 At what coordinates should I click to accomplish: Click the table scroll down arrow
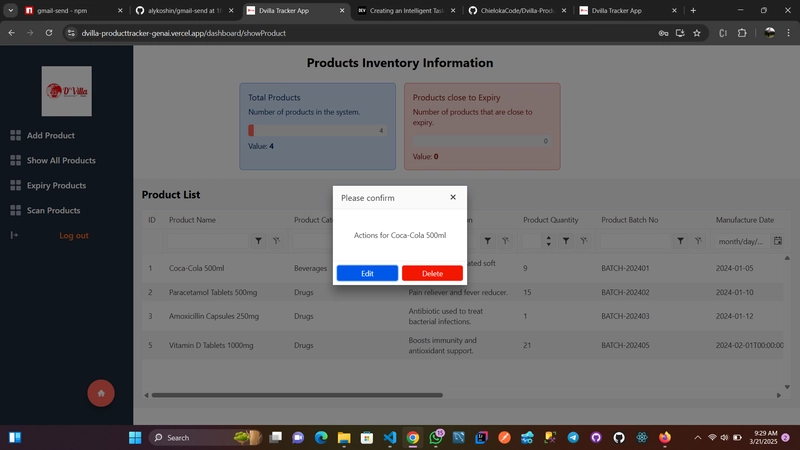tap(787, 387)
